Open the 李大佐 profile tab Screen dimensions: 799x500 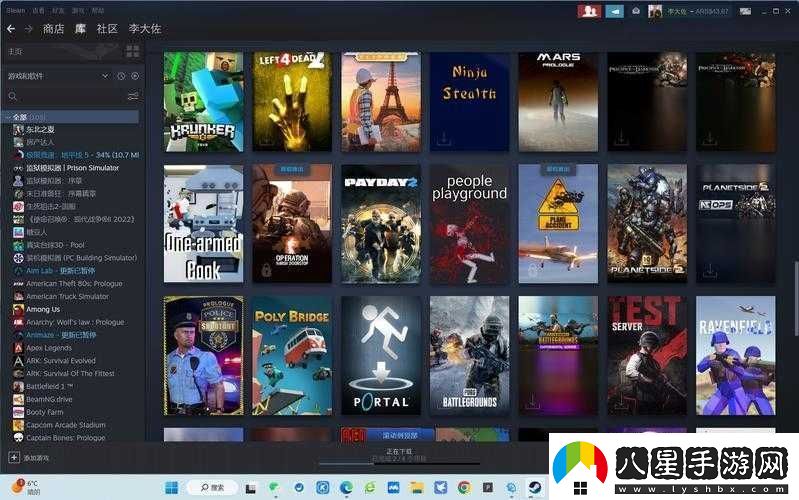145,29
